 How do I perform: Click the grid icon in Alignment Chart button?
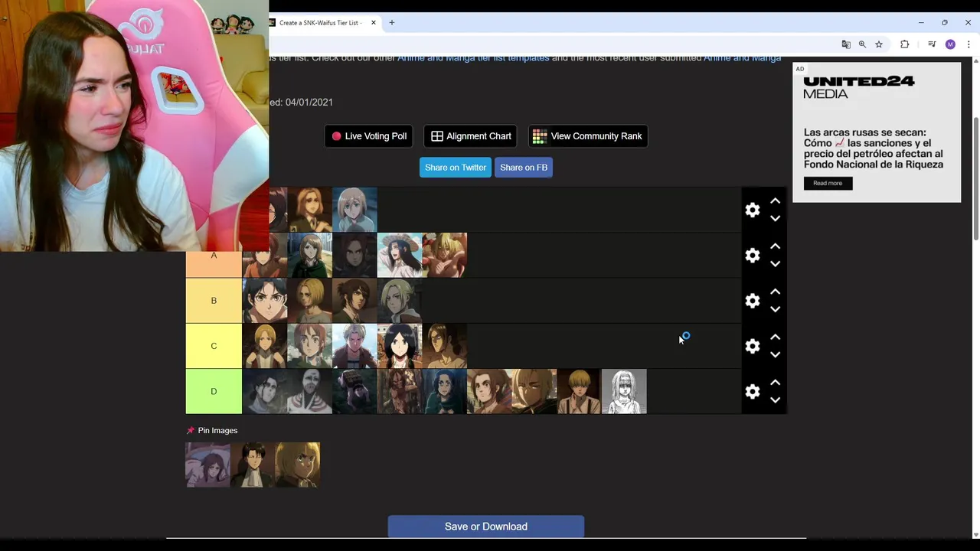[437, 136]
